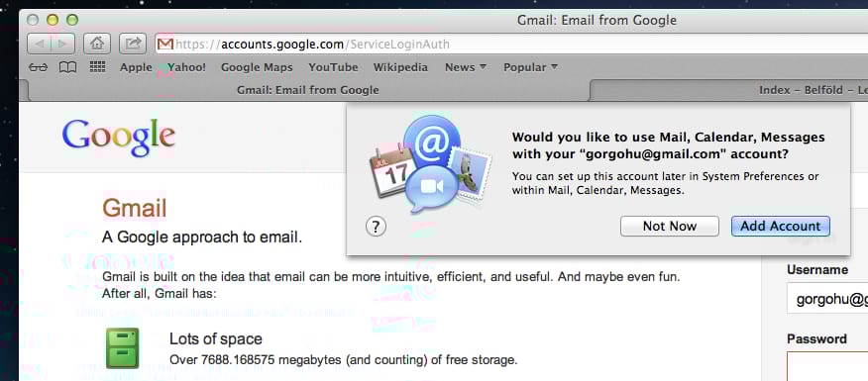This screenshot has width=868, height=381.
Task: Click the Username label
Action: coord(817,270)
